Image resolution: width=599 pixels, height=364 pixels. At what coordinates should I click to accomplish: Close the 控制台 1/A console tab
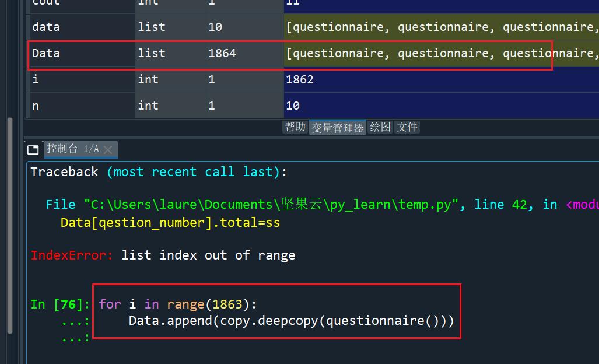pyautogui.click(x=108, y=150)
